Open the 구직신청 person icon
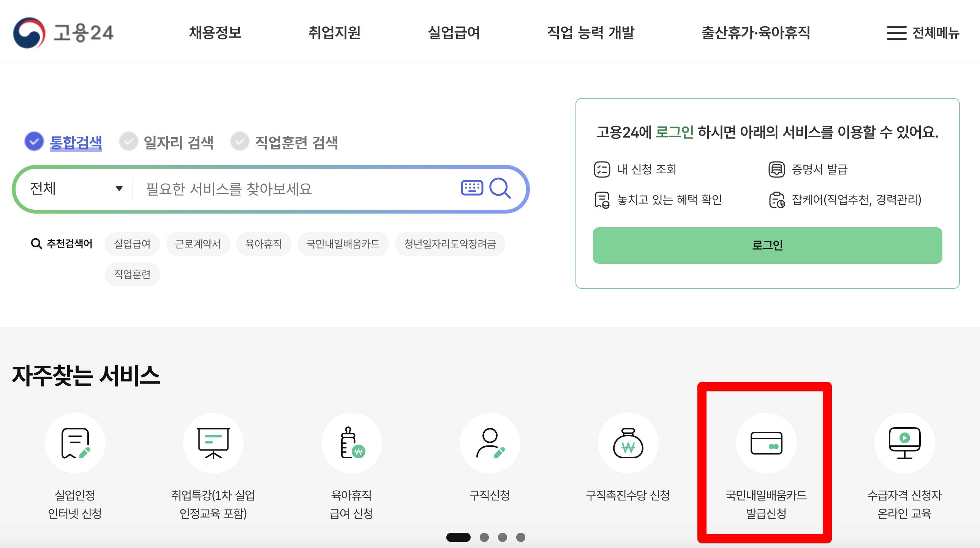 490,443
